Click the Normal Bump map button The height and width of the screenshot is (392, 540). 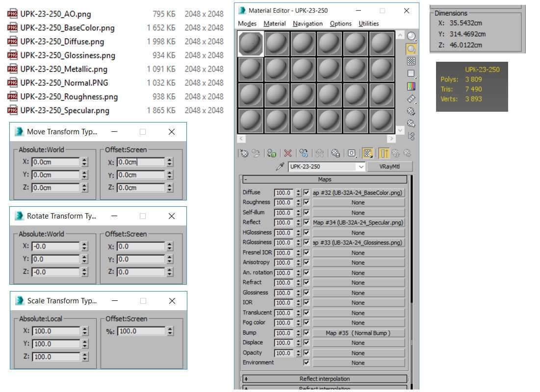(x=358, y=333)
